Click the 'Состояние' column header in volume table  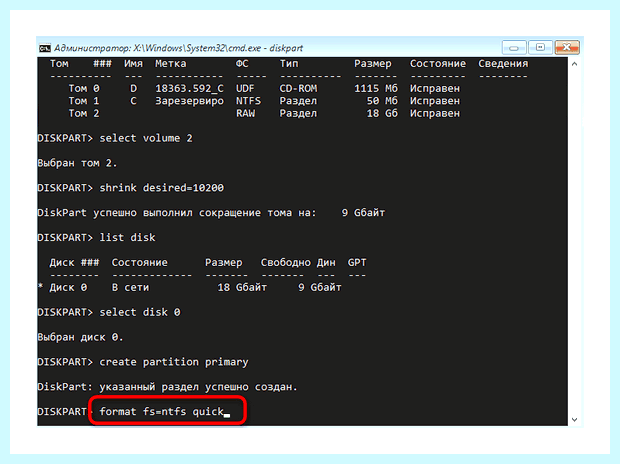click(x=438, y=63)
